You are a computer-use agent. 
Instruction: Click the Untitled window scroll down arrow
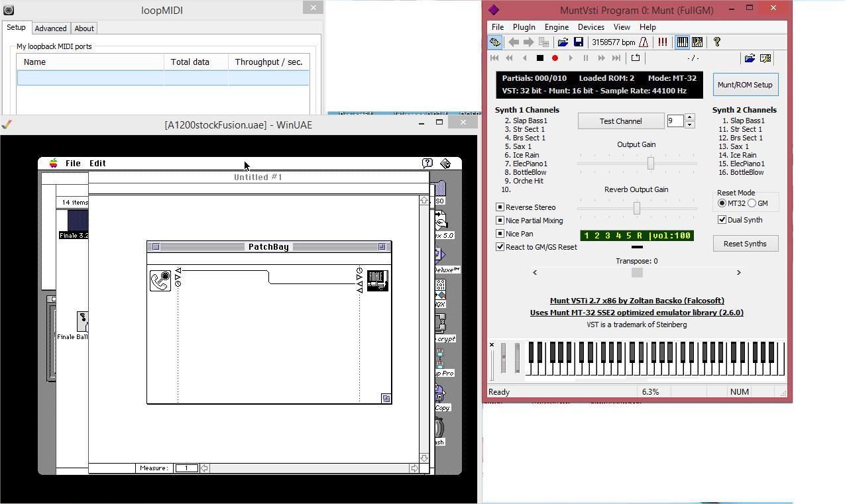coord(424,458)
